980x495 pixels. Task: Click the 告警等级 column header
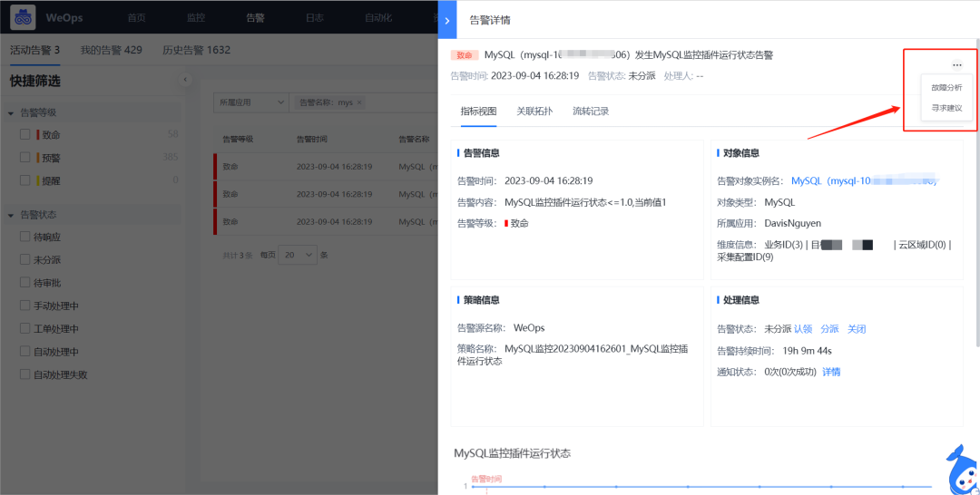[x=238, y=140]
